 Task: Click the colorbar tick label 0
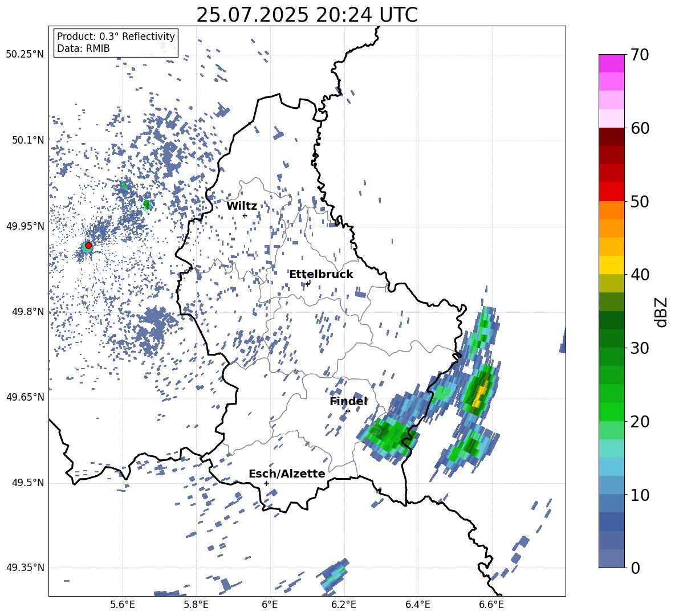pyautogui.click(x=635, y=568)
